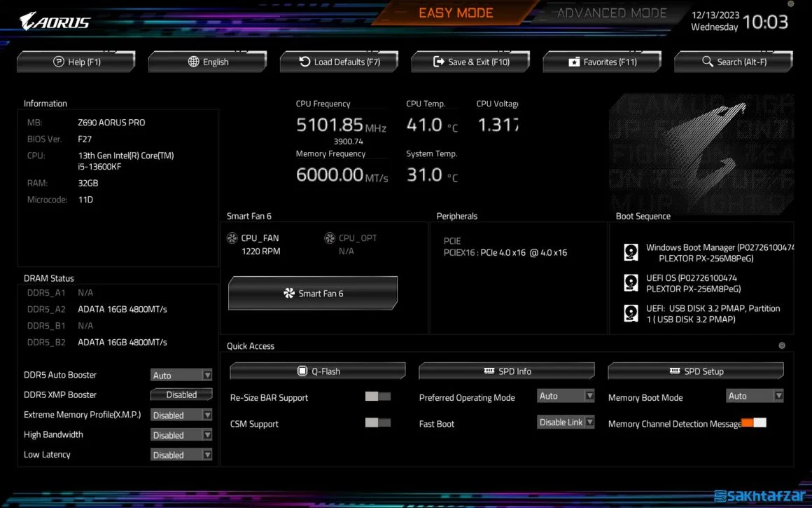Screen dimensions: 812x508
Task: Click the Windows Boot Manager drive icon
Action: (631, 252)
